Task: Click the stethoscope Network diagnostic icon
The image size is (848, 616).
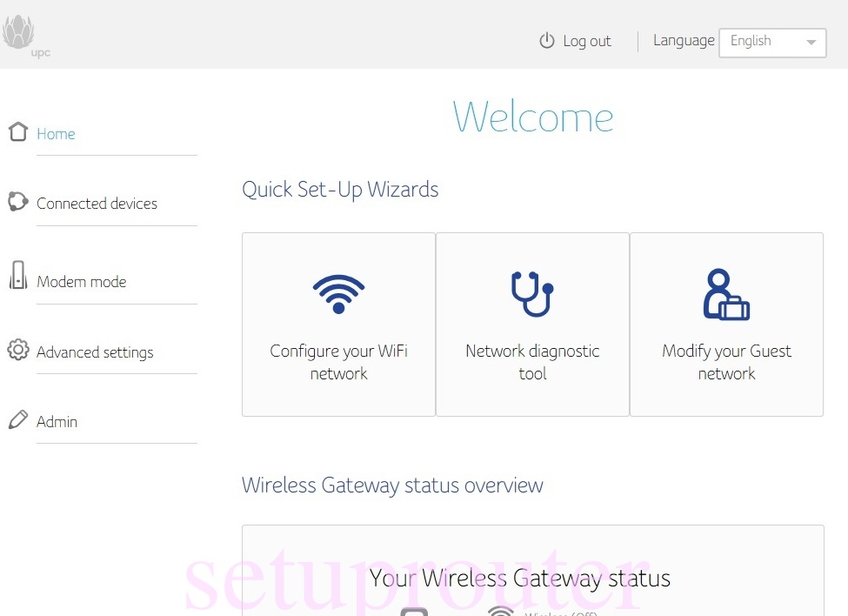Action: pyautogui.click(x=532, y=293)
